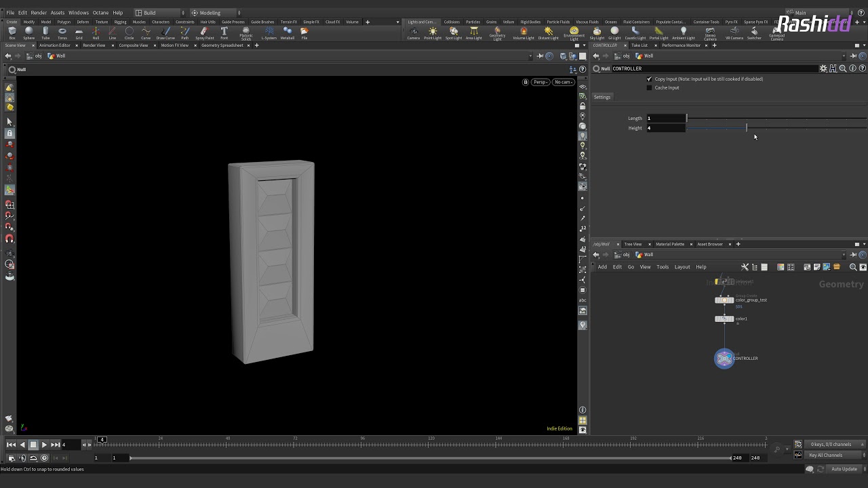868x488 pixels.
Task: Switch to the Geometry Spreadsheet tab
Action: point(222,45)
